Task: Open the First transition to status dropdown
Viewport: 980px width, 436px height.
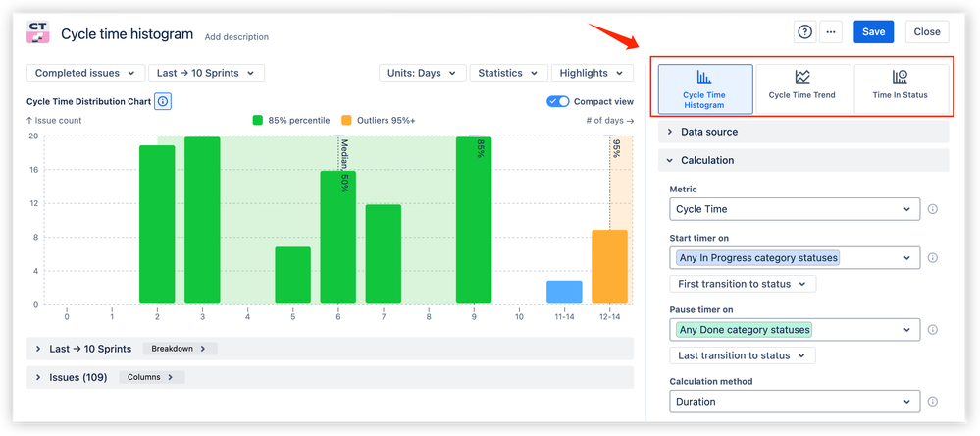Action: point(743,284)
